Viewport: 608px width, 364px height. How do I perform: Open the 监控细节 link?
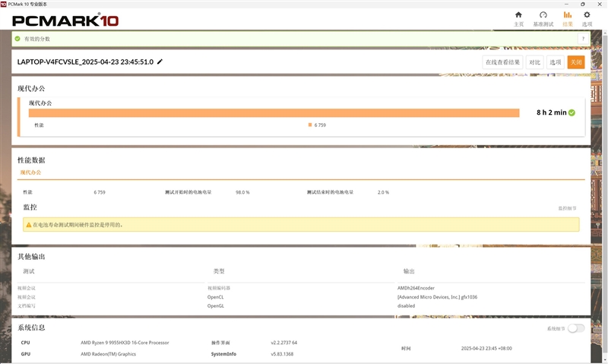point(567,208)
